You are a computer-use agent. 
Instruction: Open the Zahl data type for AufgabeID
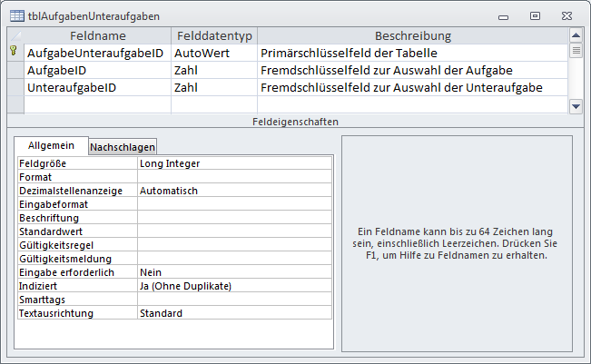click(213, 70)
